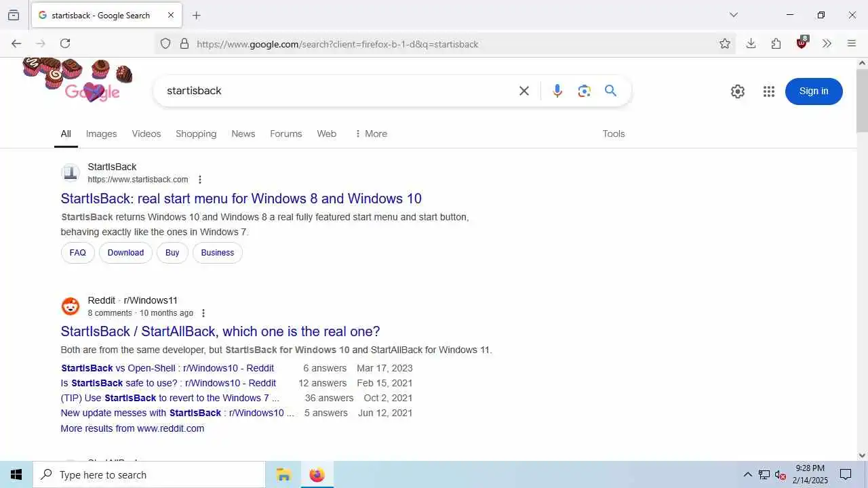This screenshot has height=488, width=868.
Task: Click the taskbar search box
Action: (149, 474)
